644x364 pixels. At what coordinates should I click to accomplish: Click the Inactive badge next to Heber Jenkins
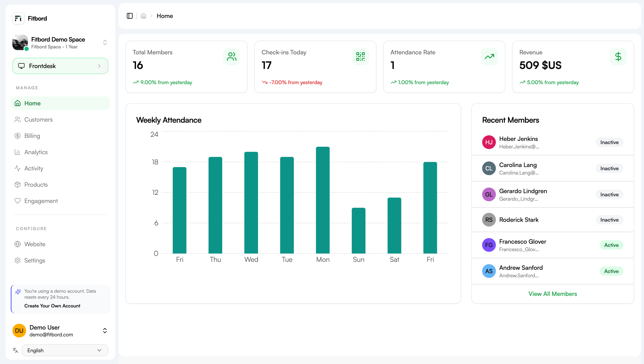pos(609,142)
